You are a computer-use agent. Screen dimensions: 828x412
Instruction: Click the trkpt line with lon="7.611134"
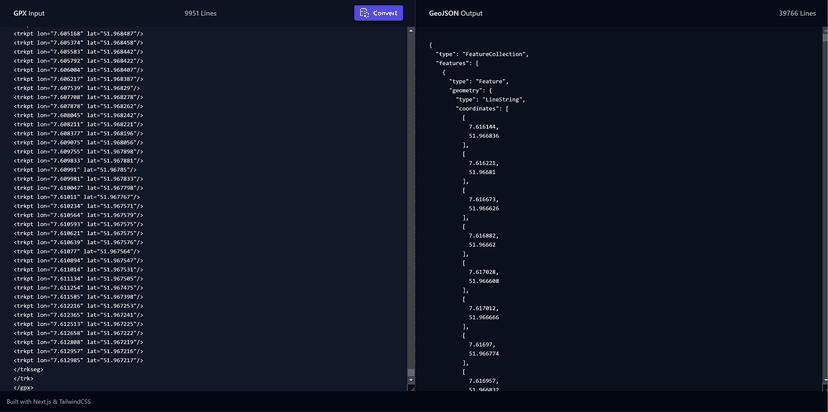(x=78, y=278)
